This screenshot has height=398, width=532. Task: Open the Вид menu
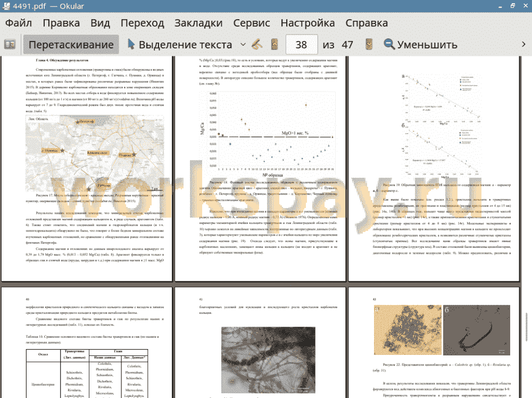tap(100, 23)
